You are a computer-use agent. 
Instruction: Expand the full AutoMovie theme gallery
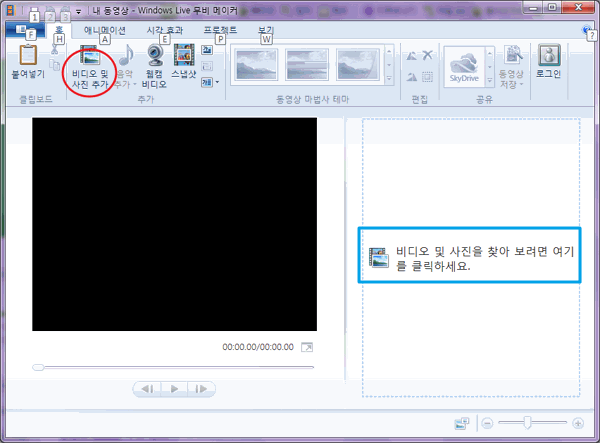point(389,78)
